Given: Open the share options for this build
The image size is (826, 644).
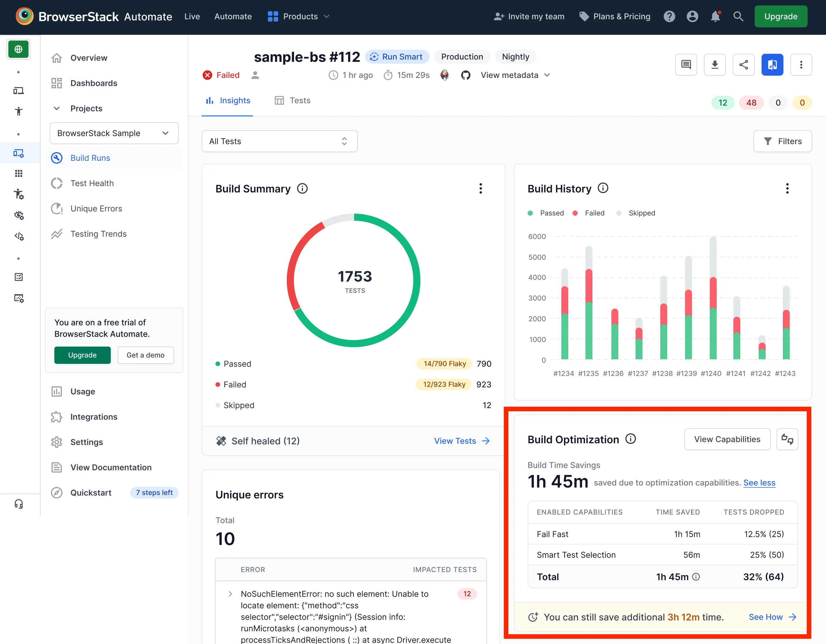Looking at the screenshot, I should point(743,65).
